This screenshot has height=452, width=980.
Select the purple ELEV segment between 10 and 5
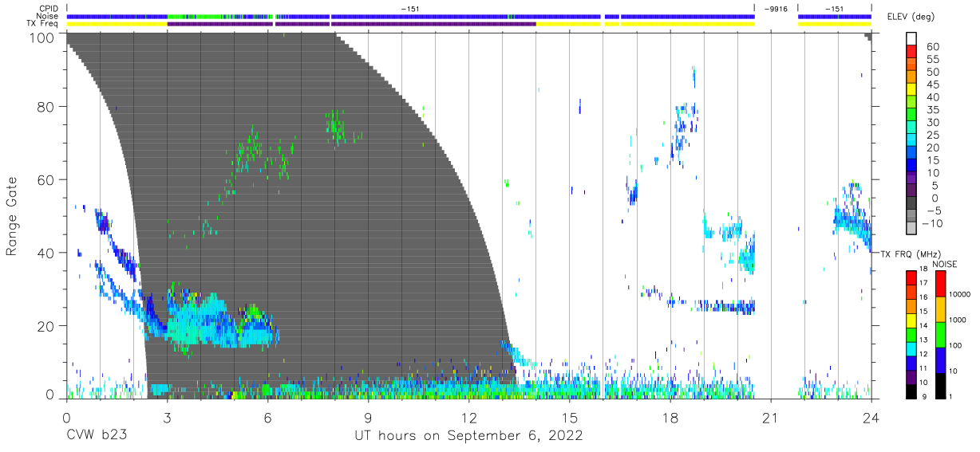coord(911,179)
